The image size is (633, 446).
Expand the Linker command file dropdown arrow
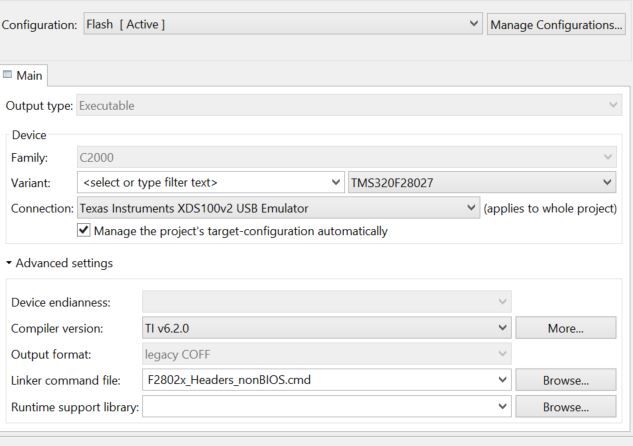point(502,380)
